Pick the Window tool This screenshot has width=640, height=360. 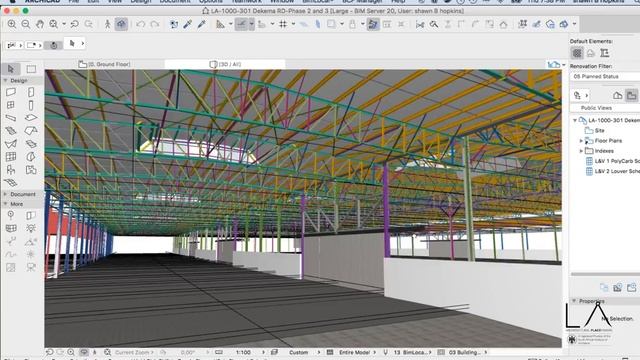coord(11,105)
